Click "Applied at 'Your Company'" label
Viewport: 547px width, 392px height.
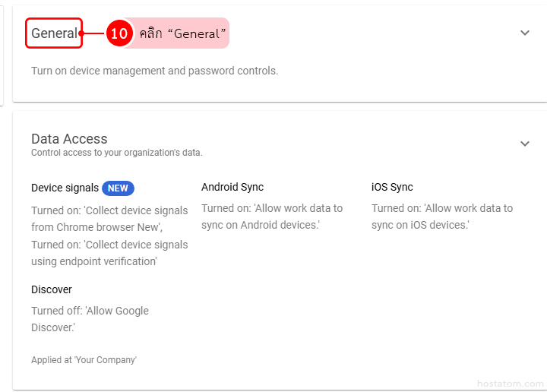tap(84, 360)
